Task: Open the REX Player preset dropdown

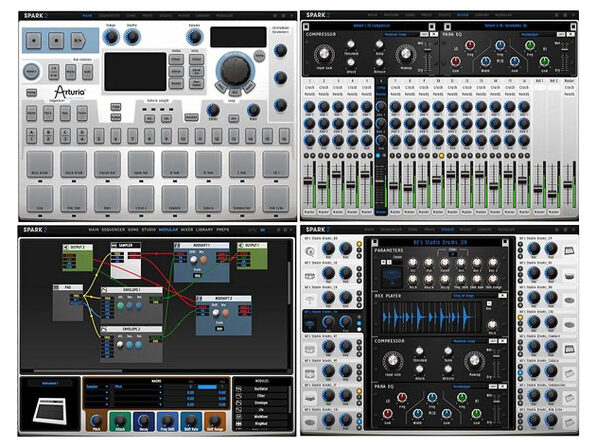Action: (473, 295)
